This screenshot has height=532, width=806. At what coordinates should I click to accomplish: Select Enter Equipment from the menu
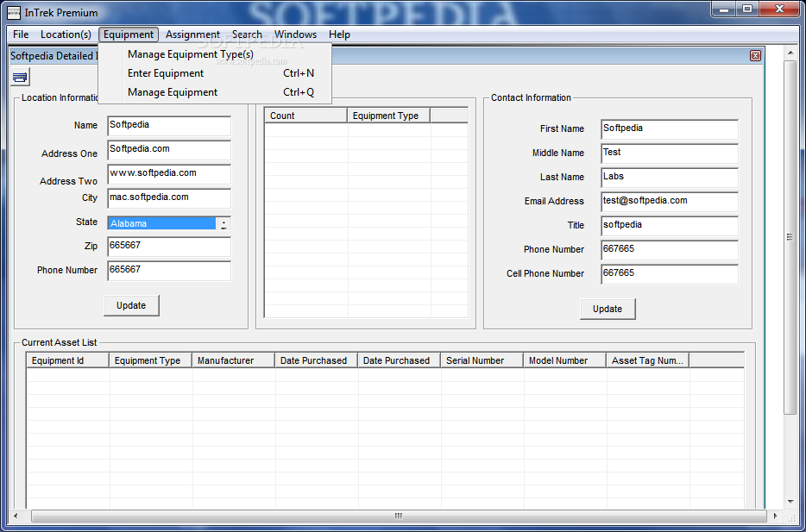tap(215, 73)
